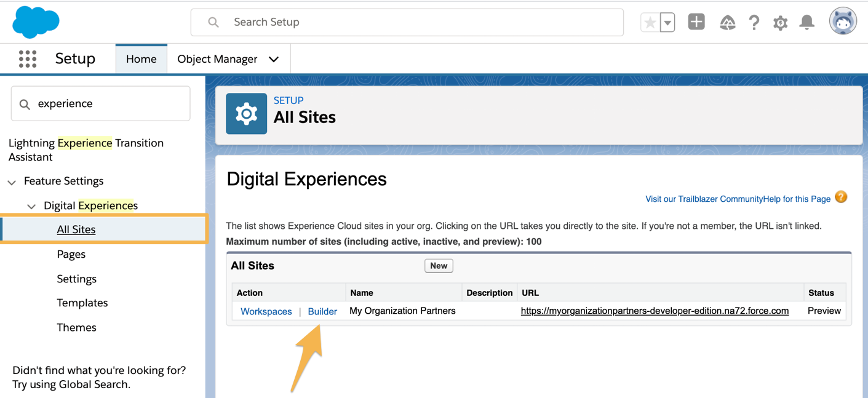This screenshot has width=868, height=398.
Task: Open the App Launcher dots grid
Action: coord(28,59)
